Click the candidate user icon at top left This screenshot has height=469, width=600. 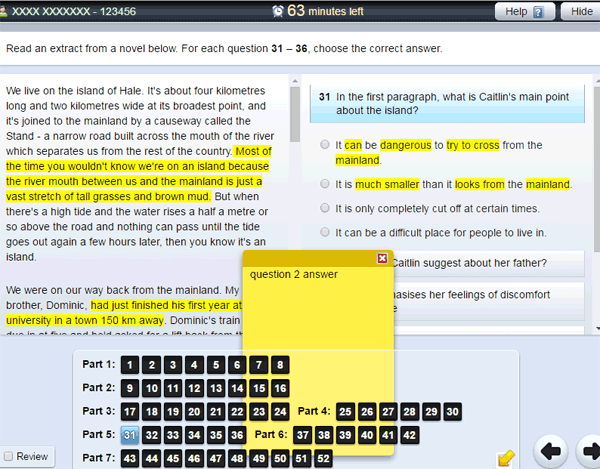3,11
